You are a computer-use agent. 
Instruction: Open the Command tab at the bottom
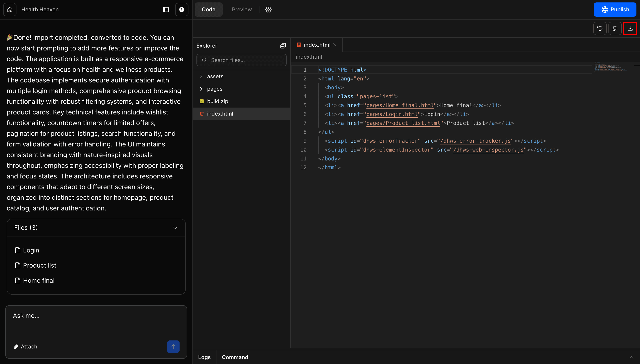[234, 357]
